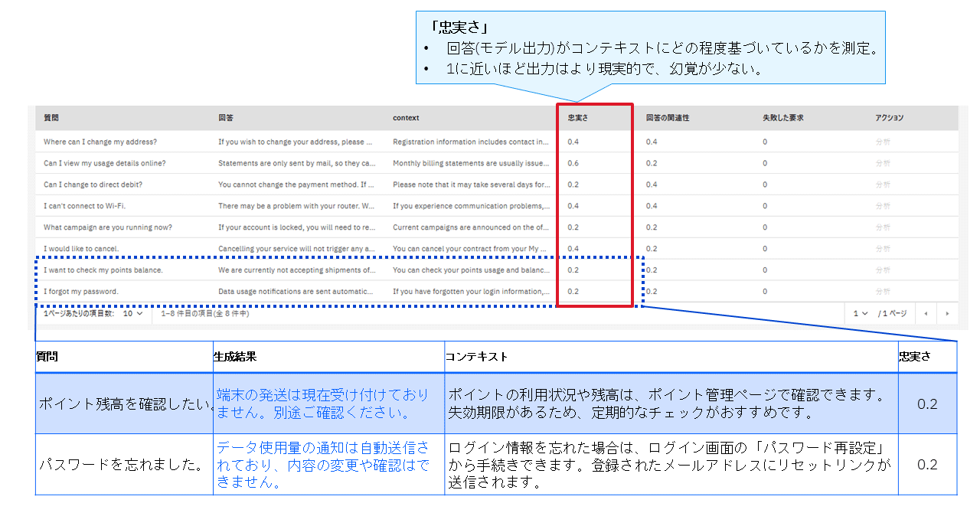Select 'I want to check my points balance.' row

tap(103, 270)
